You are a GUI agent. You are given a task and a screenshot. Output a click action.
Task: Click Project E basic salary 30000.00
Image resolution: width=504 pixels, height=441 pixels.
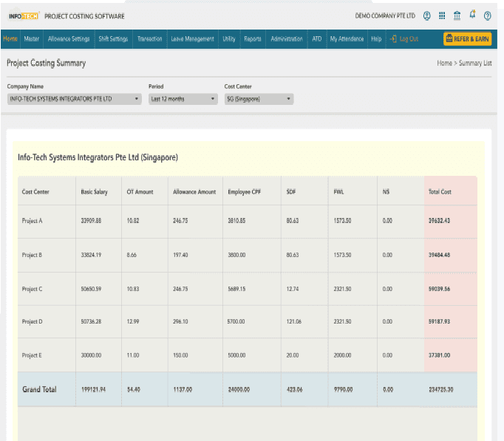pos(91,355)
